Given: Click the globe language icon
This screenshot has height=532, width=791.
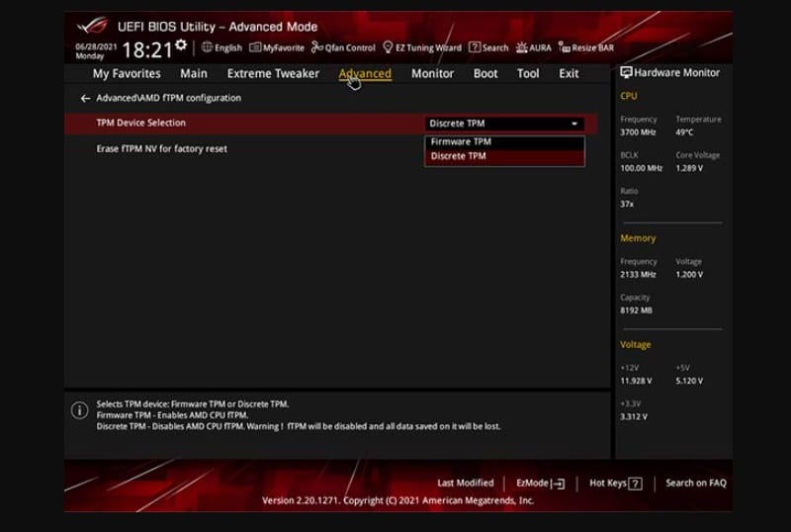Looking at the screenshot, I should pos(207,47).
